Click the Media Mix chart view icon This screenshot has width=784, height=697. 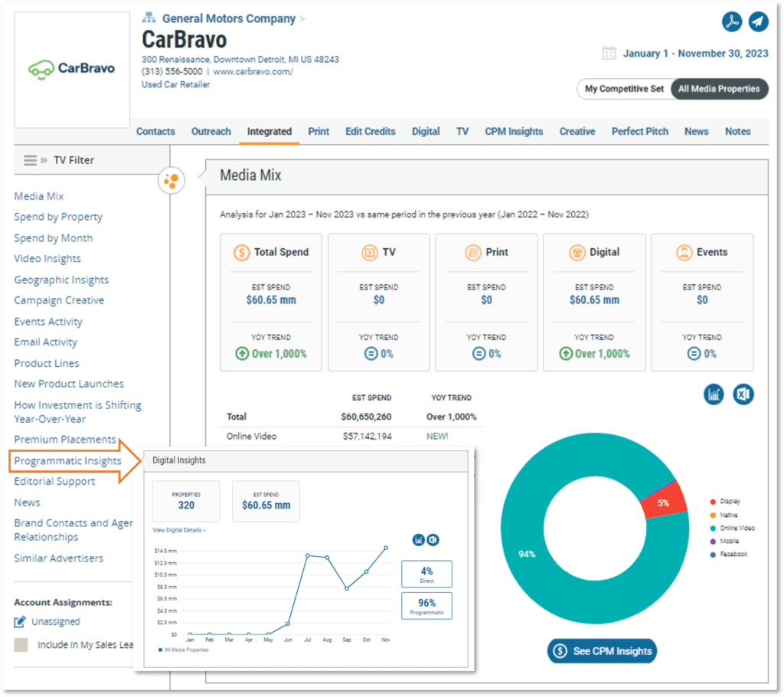point(714,394)
